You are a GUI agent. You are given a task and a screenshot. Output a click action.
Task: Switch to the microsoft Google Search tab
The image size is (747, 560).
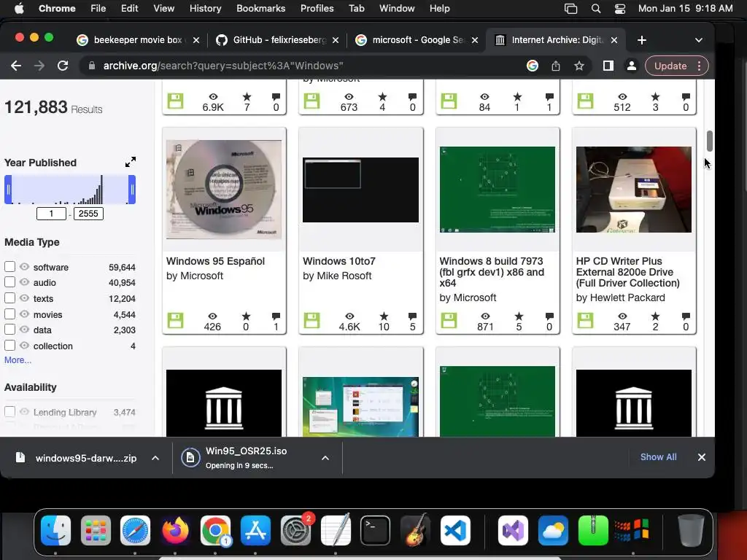point(417,40)
